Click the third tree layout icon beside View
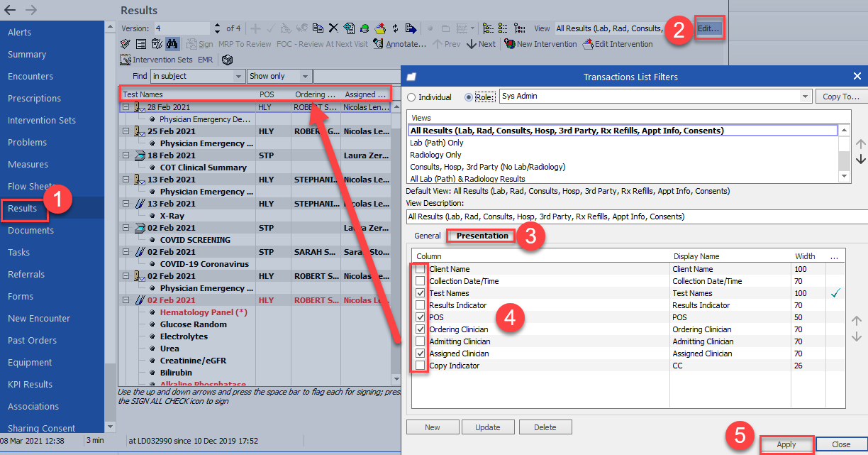This screenshot has width=868, height=455. coord(519,28)
